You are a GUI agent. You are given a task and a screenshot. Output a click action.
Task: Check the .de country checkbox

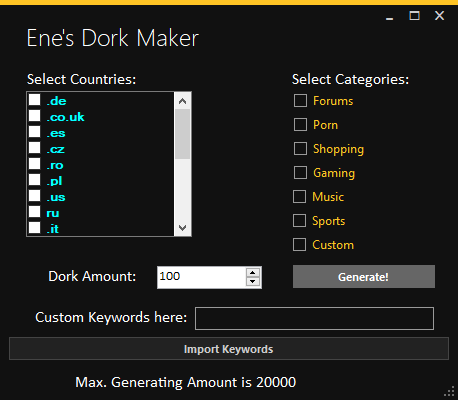click(x=35, y=100)
